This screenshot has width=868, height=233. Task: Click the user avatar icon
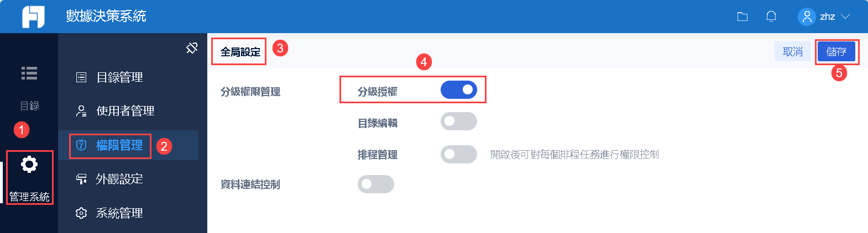click(807, 17)
